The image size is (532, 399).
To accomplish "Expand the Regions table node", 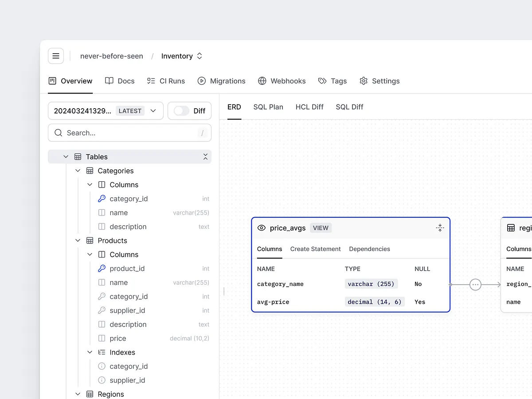I will [78, 394].
